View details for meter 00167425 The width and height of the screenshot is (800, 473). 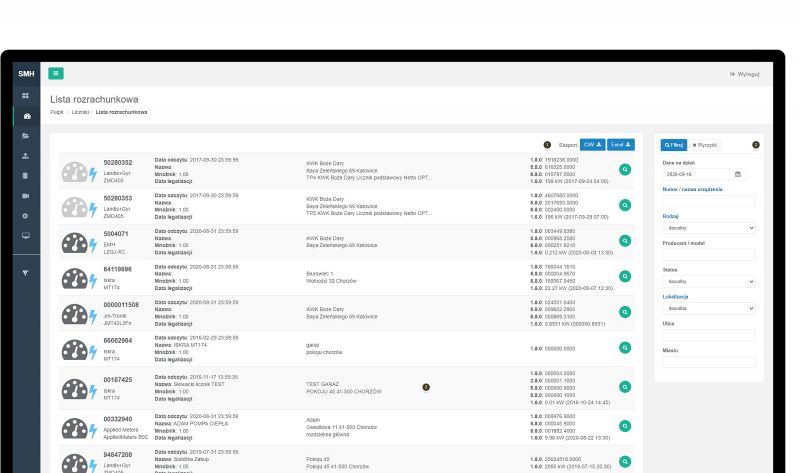tap(625, 387)
